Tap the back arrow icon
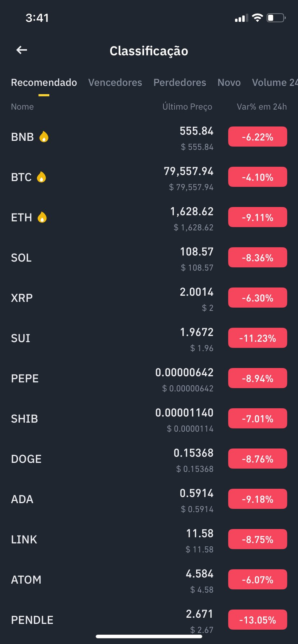This screenshot has width=298, height=644. pos(22,50)
